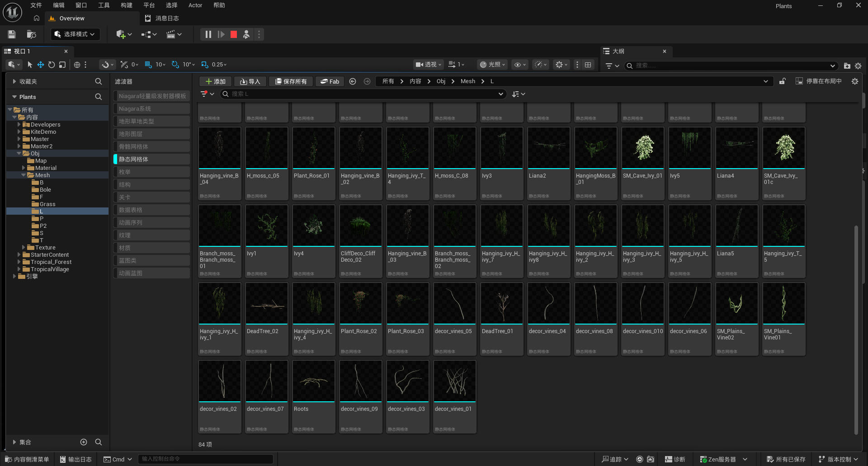
Task: Stop the play session
Action: [x=234, y=34]
